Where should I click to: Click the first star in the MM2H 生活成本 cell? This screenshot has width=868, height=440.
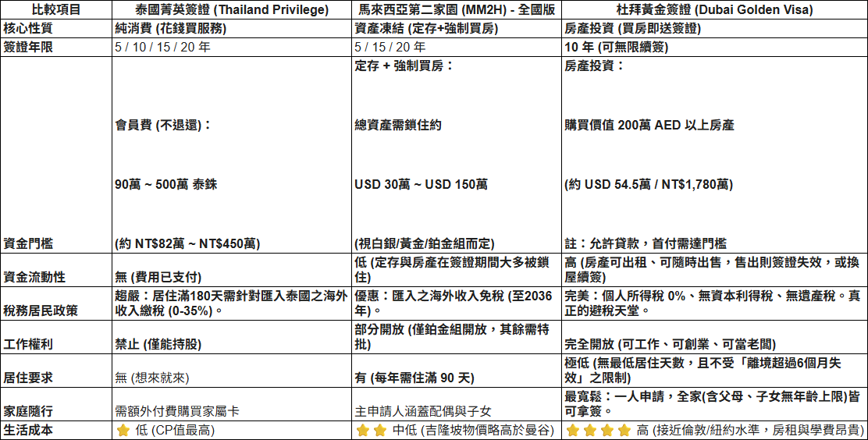(362, 431)
